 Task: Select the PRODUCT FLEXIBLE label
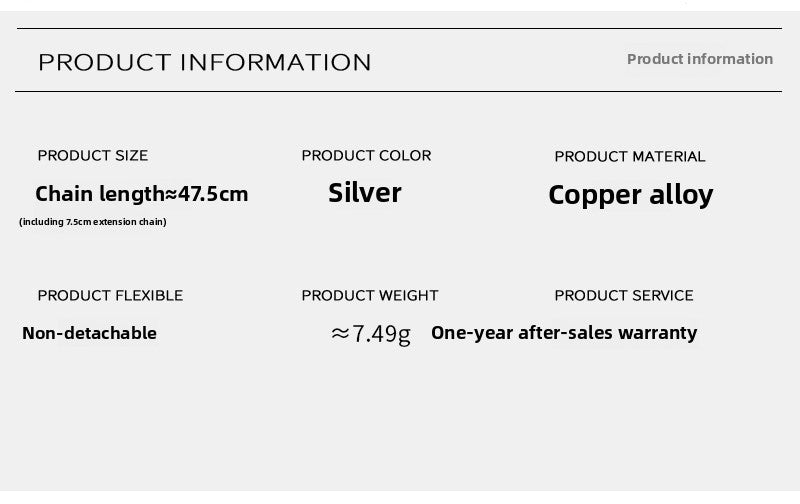[110, 295]
